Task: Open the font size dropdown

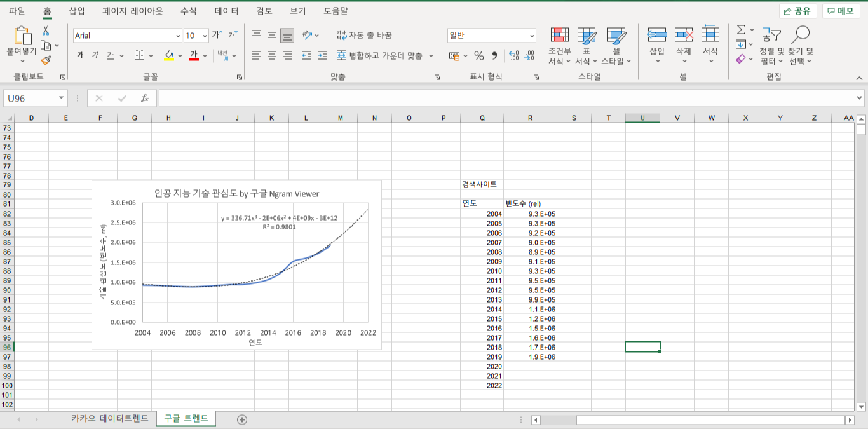Action: coord(205,36)
